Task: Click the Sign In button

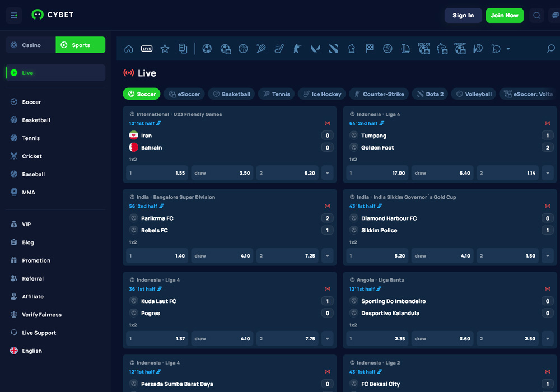Action: point(463,15)
